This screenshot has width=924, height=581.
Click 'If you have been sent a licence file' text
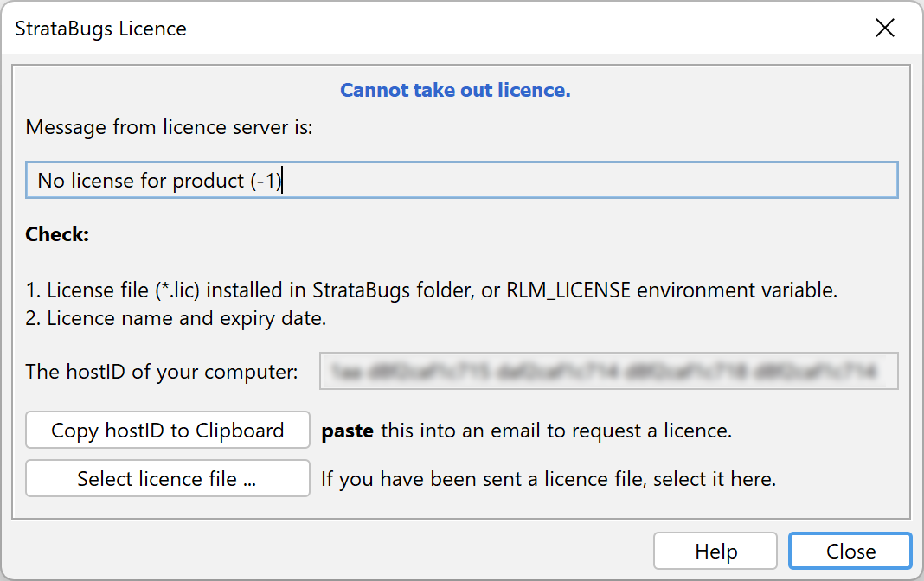[549, 479]
